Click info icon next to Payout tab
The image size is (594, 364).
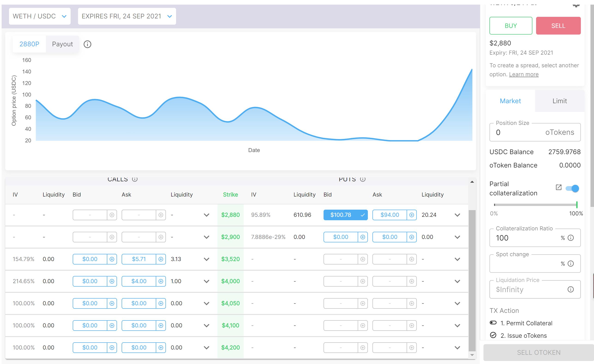click(x=87, y=44)
